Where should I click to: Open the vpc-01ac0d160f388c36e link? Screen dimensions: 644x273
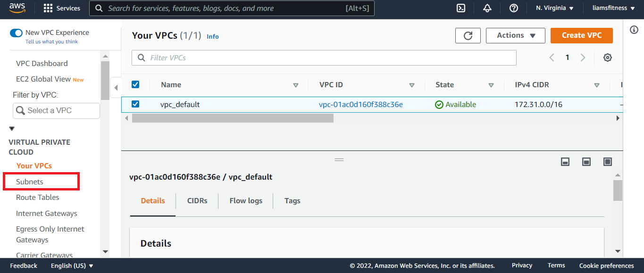pos(361,104)
